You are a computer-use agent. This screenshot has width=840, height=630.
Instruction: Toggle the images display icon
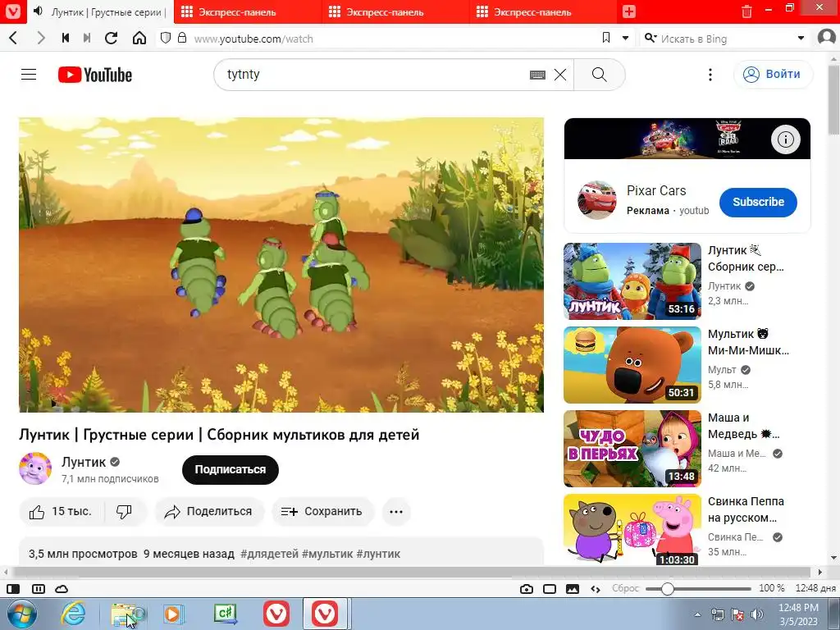(x=573, y=589)
